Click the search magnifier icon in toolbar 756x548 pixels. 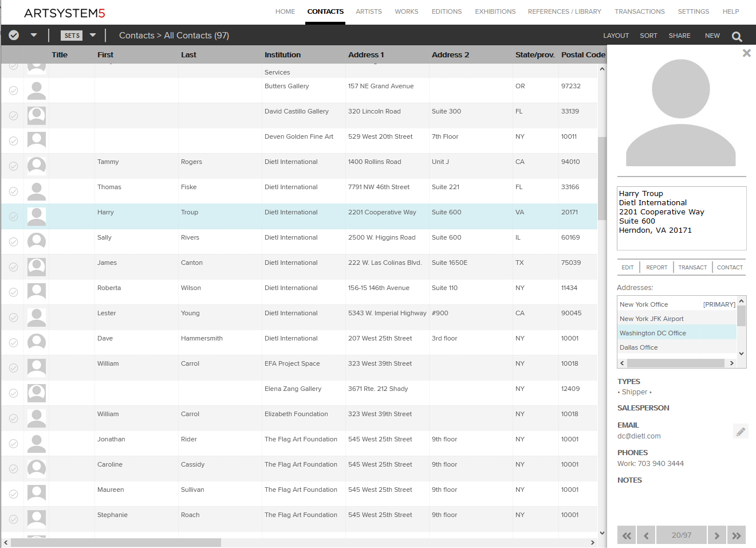point(737,36)
